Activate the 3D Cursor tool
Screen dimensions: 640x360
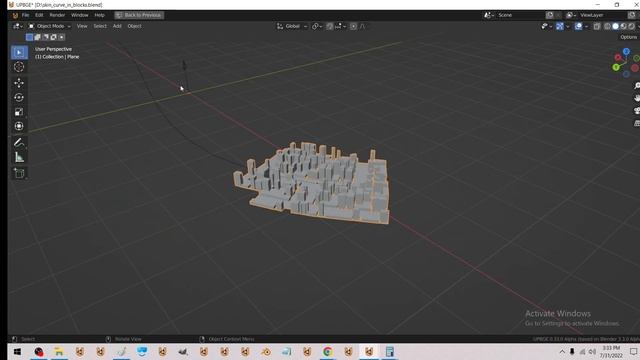[x=19, y=67]
